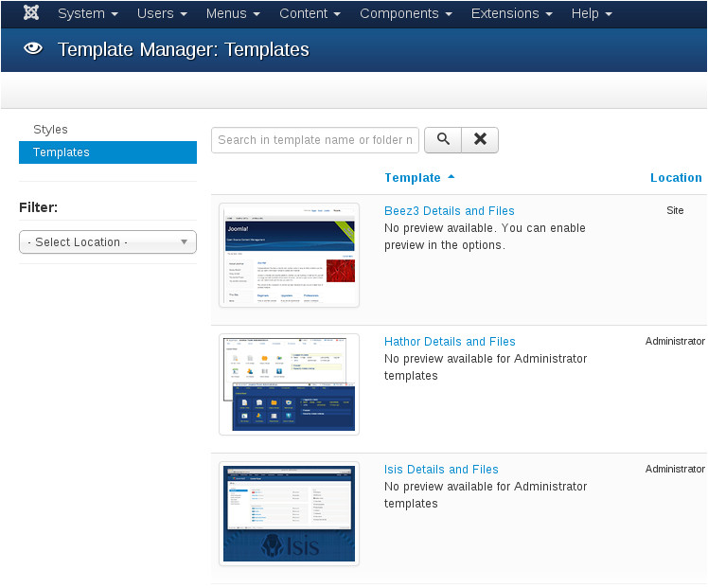Viewport: 708px width, 588px height.
Task: Click the Joomla logo icon
Action: point(31,12)
